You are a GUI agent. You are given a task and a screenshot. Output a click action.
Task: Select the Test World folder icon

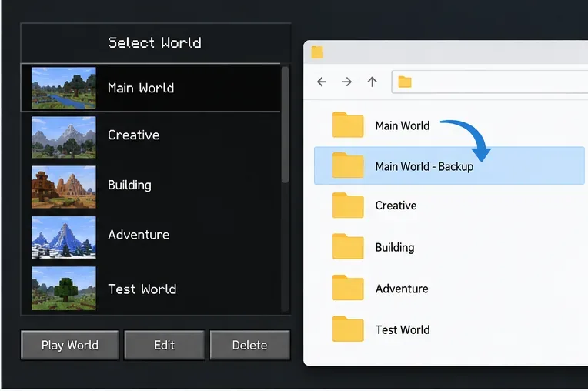tap(348, 329)
